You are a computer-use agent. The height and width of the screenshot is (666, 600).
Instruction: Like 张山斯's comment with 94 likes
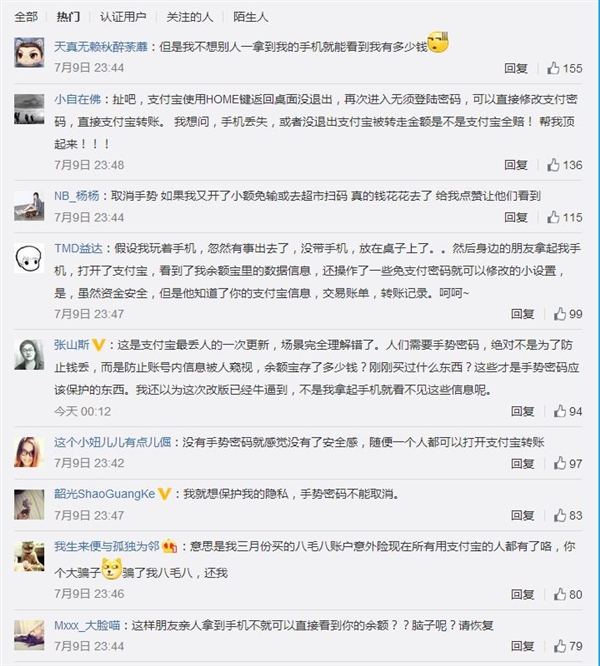[556, 411]
